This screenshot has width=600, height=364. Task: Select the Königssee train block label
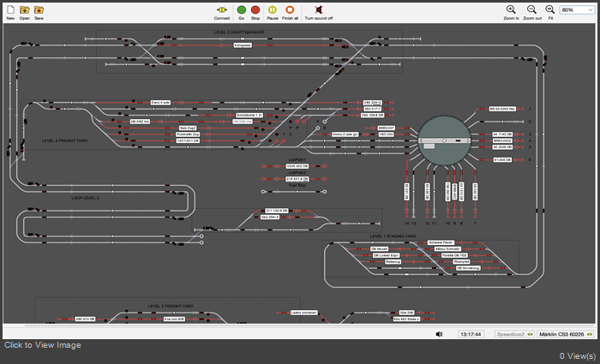[243, 45]
